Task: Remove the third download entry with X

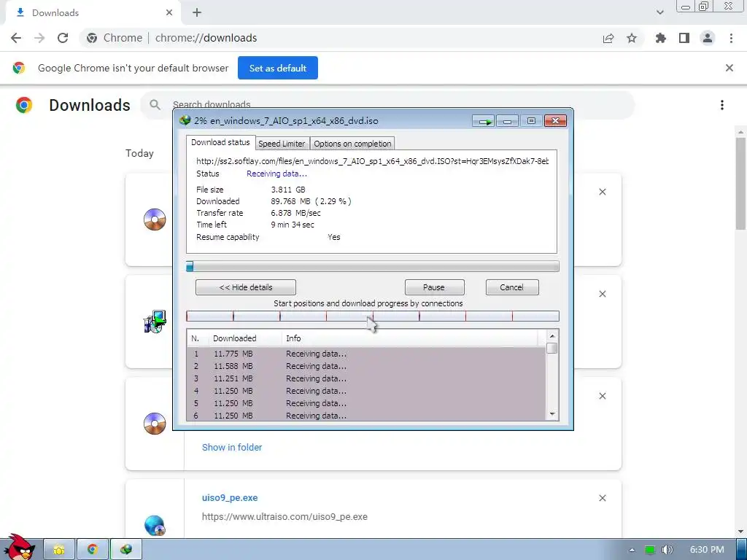Action: [602, 396]
